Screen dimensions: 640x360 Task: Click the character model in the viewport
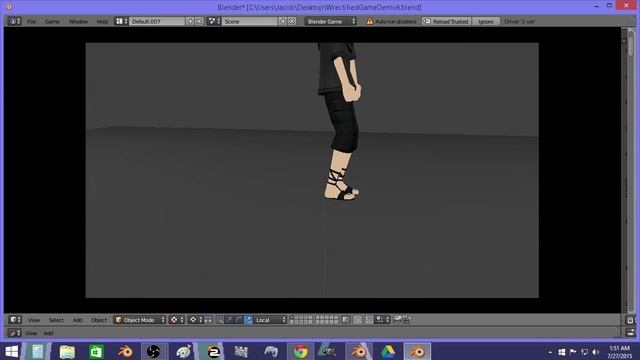[342, 122]
